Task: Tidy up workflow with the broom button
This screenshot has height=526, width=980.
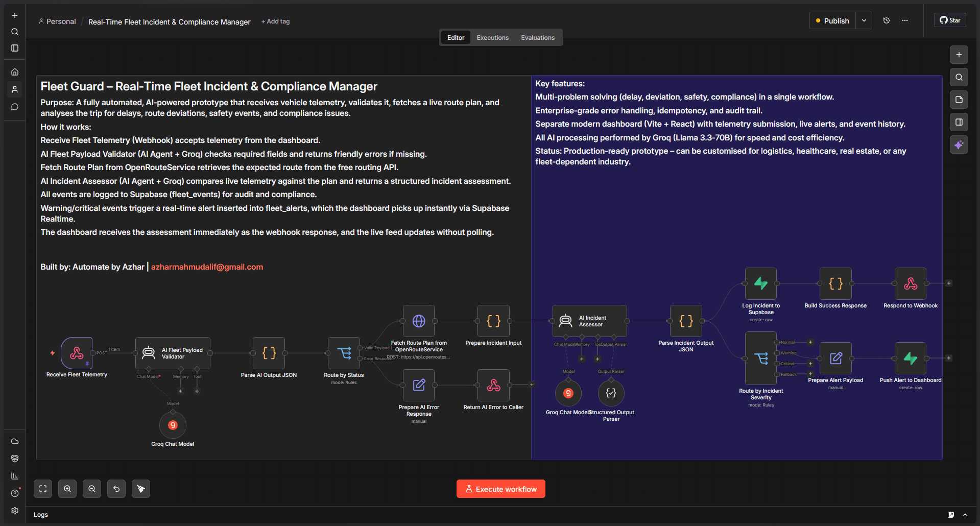Action: 141,489
